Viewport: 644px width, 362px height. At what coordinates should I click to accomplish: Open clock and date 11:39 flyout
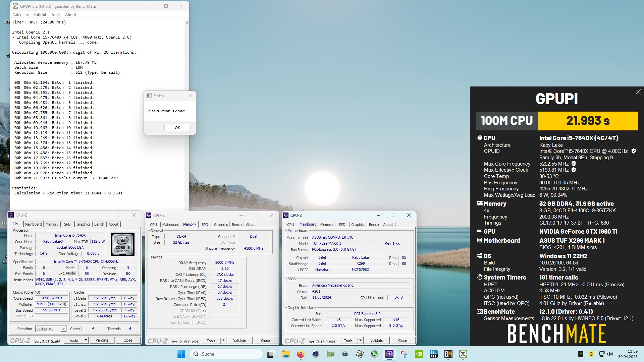click(628, 354)
